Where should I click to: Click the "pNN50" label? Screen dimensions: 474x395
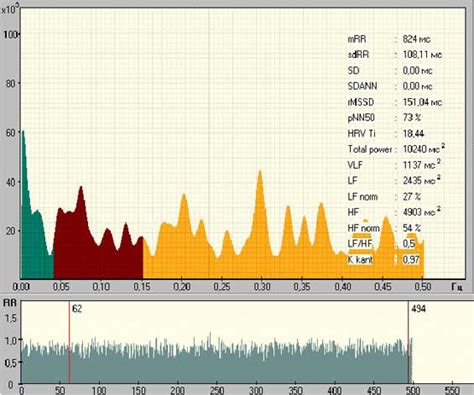click(361, 118)
